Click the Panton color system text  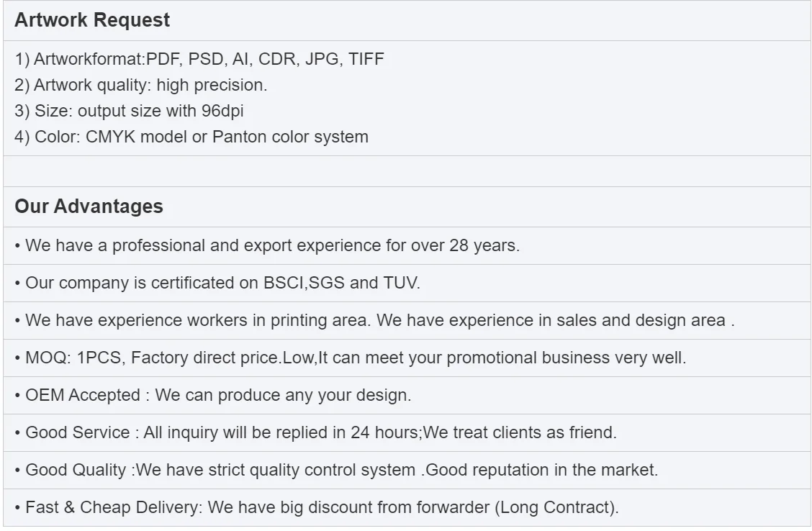click(x=290, y=137)
